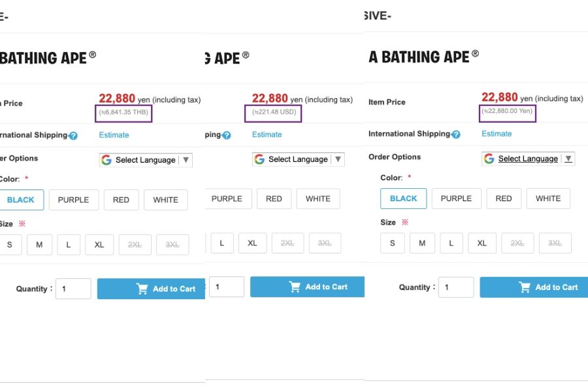Click unavailable size 2XL in Yen panel
The image size is (588, 392).
tap(517, 243)
